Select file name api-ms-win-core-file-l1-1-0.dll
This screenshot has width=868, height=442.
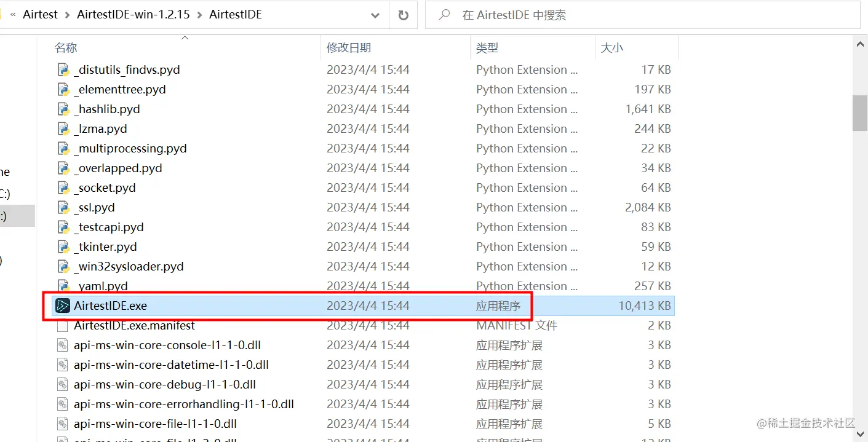tap(155, 424)
